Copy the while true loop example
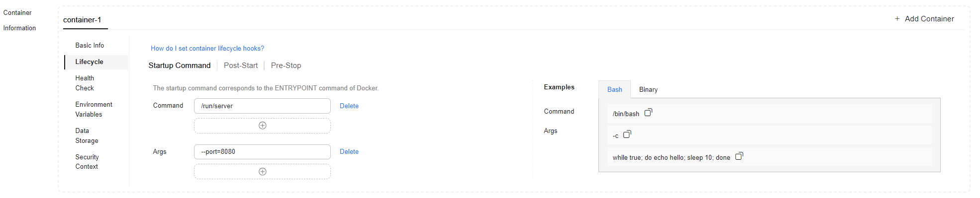Screen dimensions: 980x198 click(739, 156)
